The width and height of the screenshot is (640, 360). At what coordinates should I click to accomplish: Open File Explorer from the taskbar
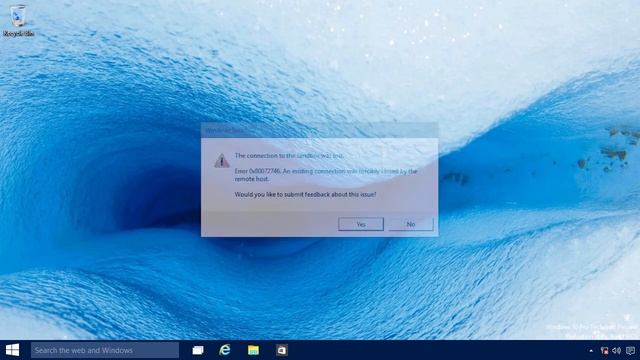(253, 350)
